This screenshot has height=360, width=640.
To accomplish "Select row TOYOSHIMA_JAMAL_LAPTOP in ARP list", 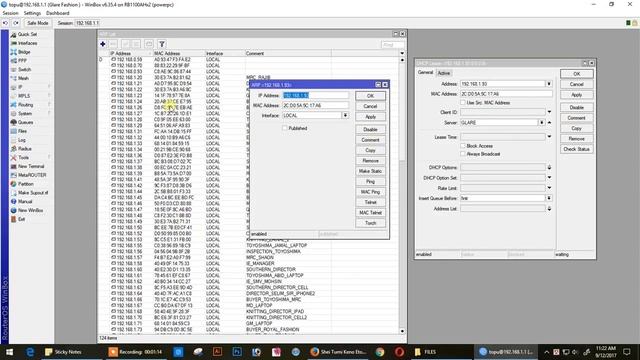I will 249,246.
